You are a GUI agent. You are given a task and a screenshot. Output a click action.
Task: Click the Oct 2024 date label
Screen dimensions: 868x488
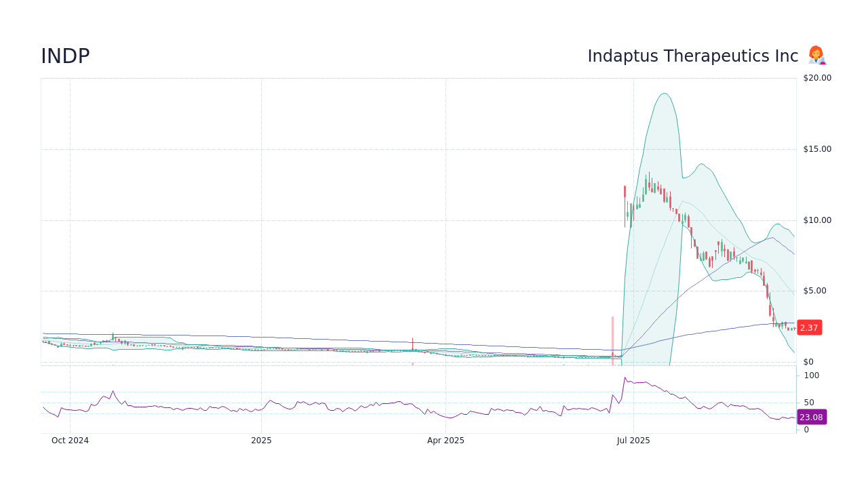point(70,440)
